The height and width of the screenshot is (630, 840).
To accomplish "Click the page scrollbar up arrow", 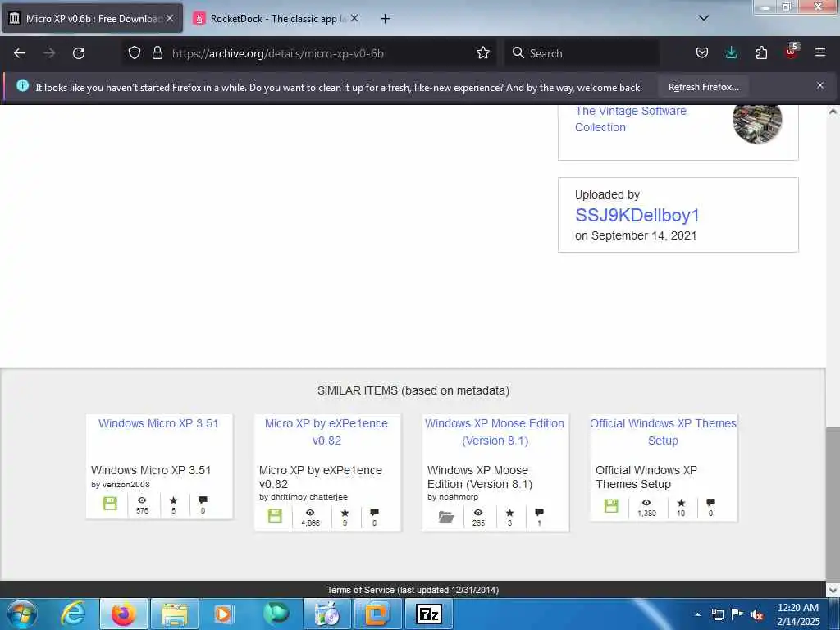I will pyautogui.click(x=833, y=112).
